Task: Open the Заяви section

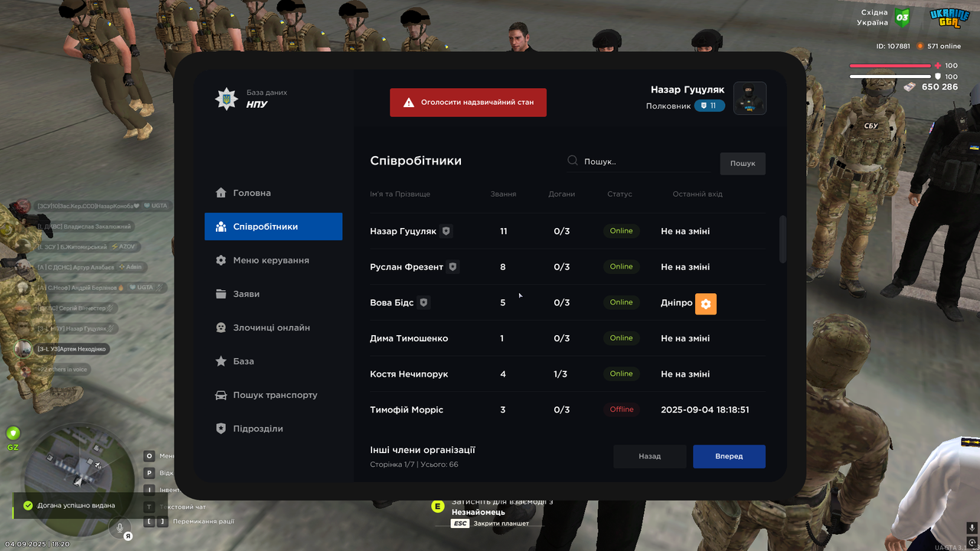Action: click(x=273, y=294)
